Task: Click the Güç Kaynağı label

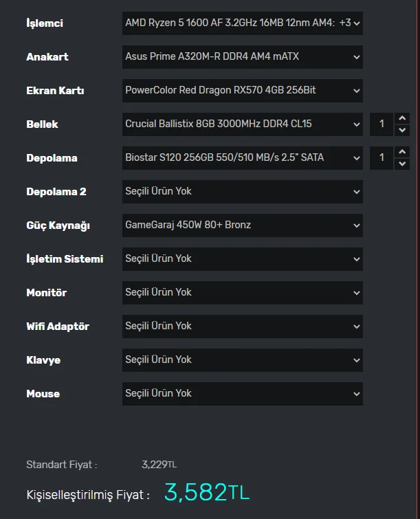Action: tap(58, 225)
